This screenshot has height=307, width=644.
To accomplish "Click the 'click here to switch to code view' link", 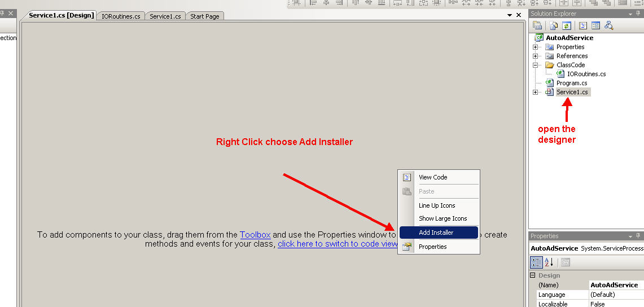I will pos(338,244).
